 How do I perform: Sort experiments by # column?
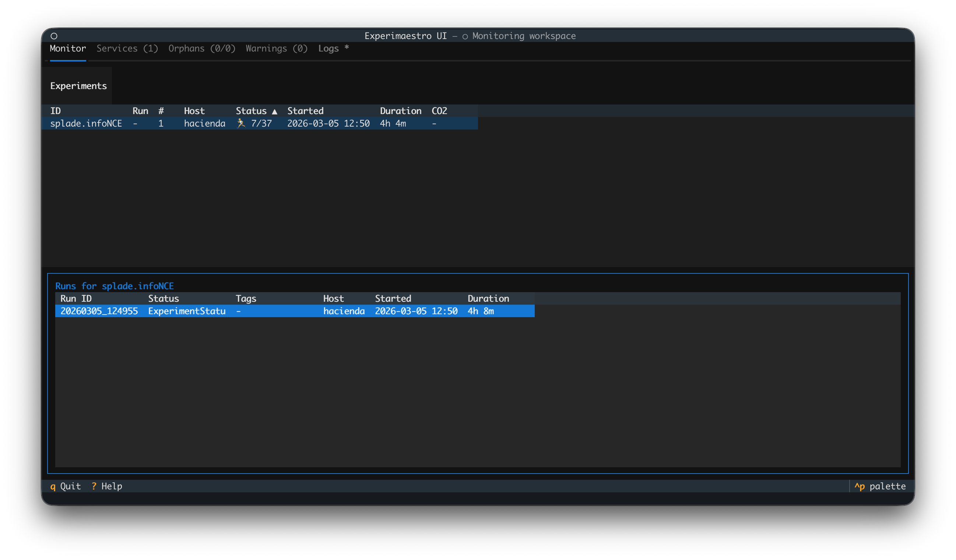[x=161, y=111]
